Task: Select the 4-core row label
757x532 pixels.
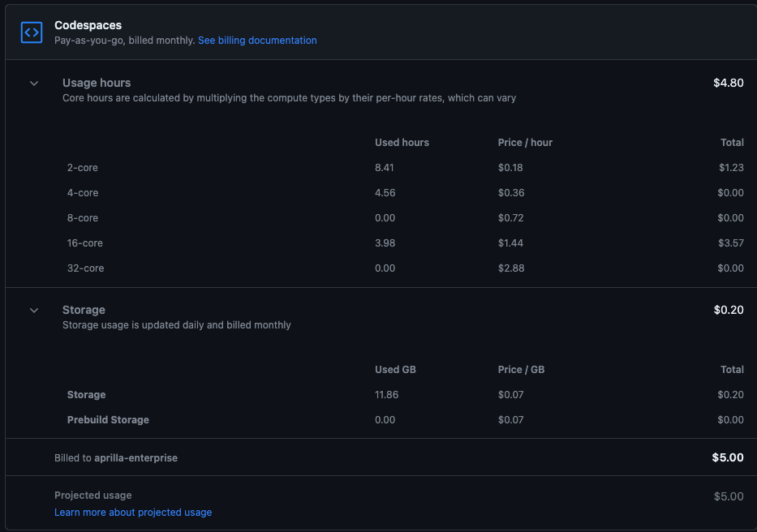Action: pyautogui.click(x=83, y=193)
